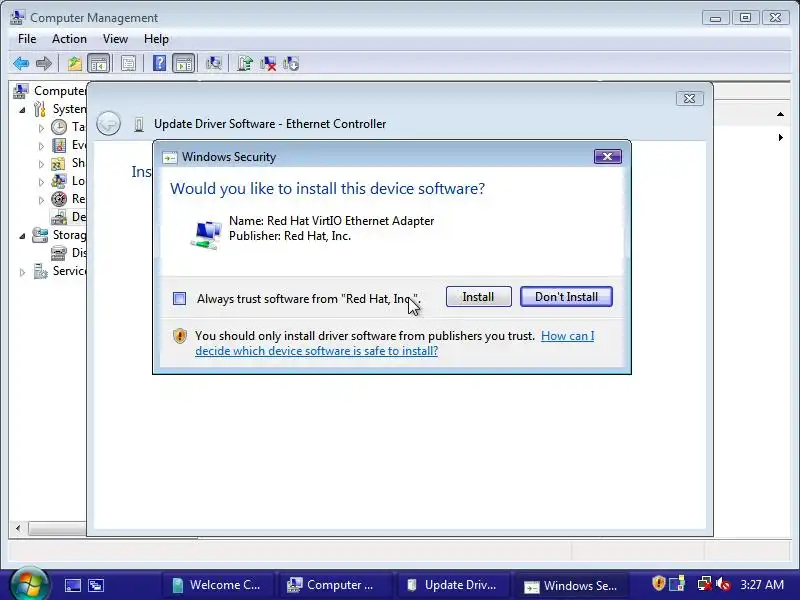Close the Update Driver Software window
Viewport: 800px width, 600px height.
click(x=690, y=98)
